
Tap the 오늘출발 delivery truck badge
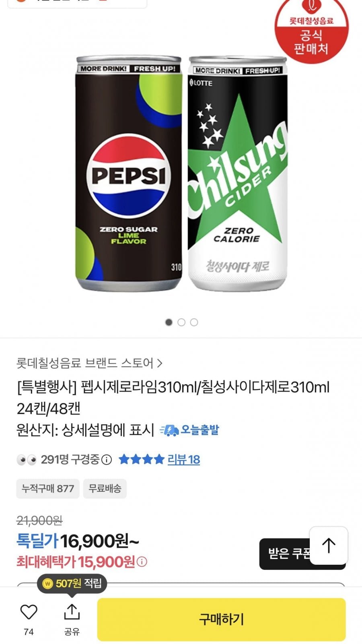189,430
